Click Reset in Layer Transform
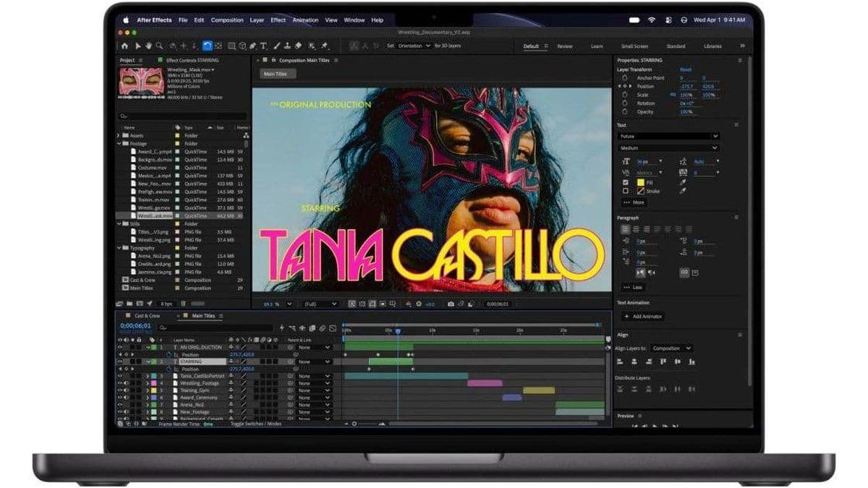Screen dimensions: 868x488 coord(685,69)
